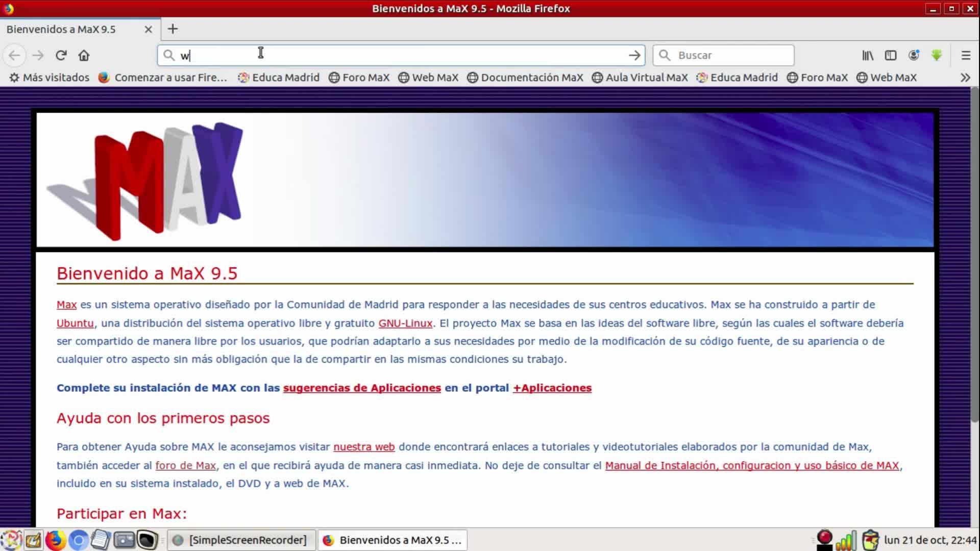Open the Firefox hamburger menu
Screen dimensions: 980x551
point(966,55)
